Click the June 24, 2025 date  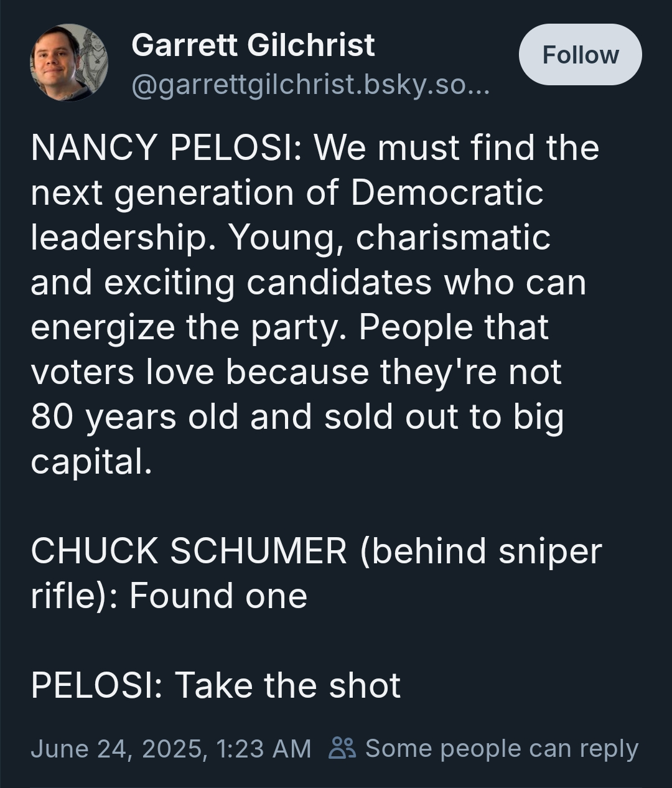tap(119, 748)
